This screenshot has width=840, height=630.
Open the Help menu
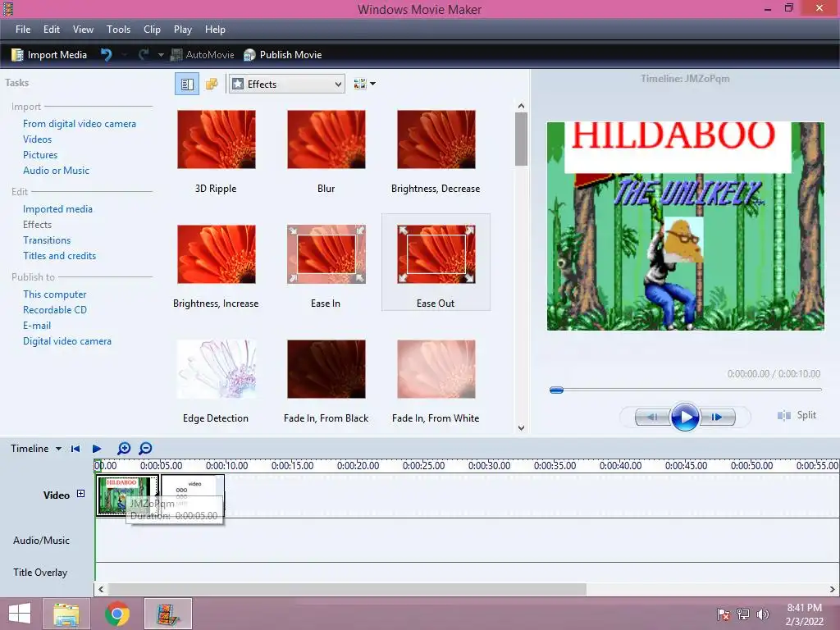click(215, 30)
